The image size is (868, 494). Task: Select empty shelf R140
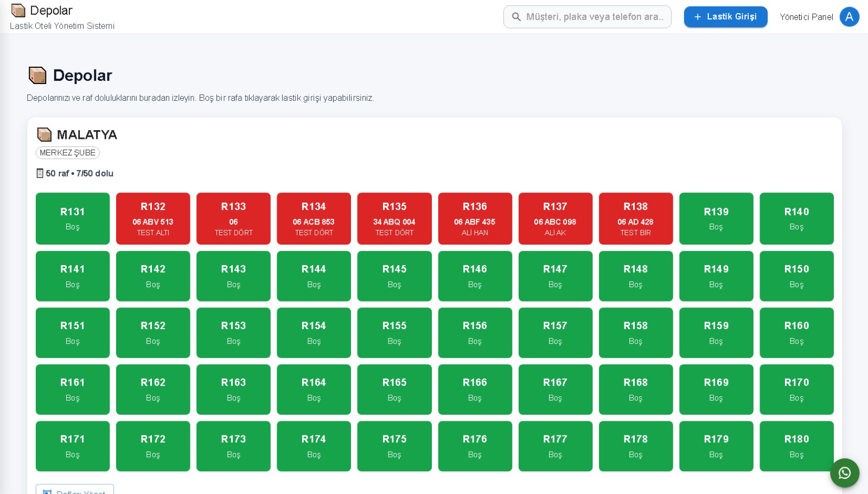click(796, 219)
